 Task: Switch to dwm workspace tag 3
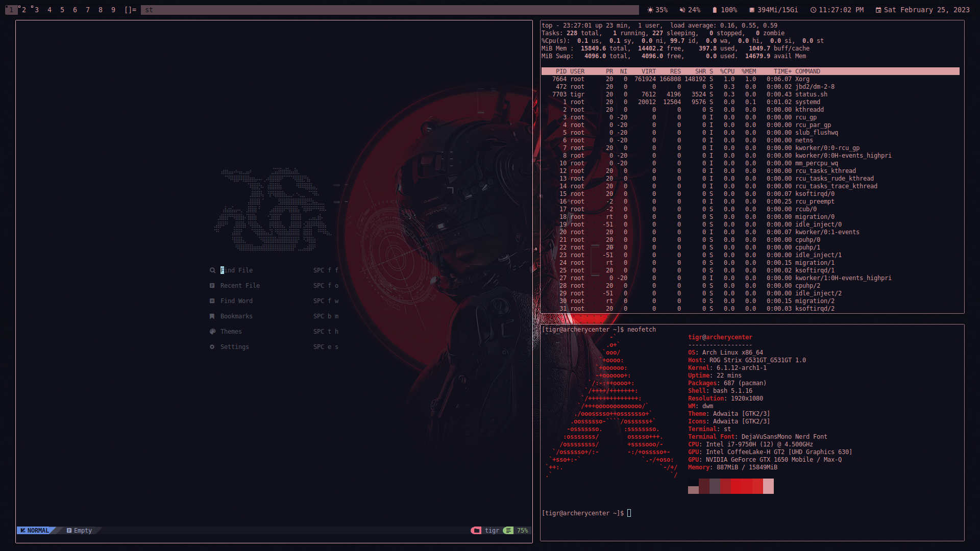37,10
